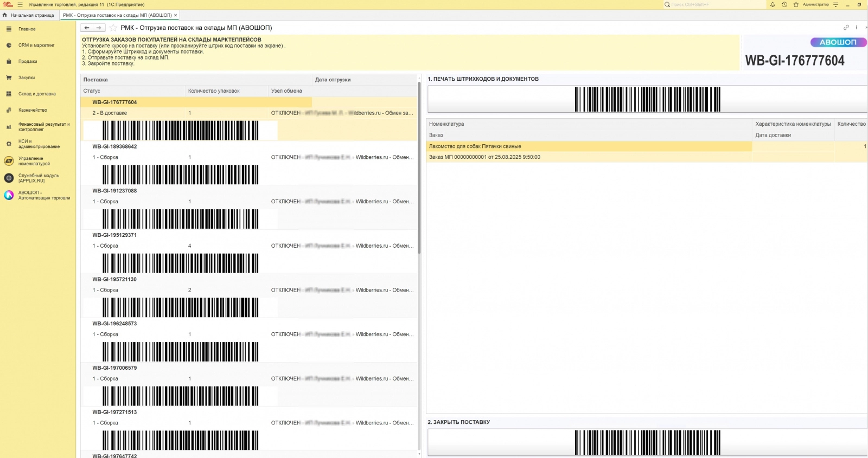Screen dimensions: 868x458
Task: Open Служебный модуль [APPLIX.RU] section
Action: pos(39,178)
